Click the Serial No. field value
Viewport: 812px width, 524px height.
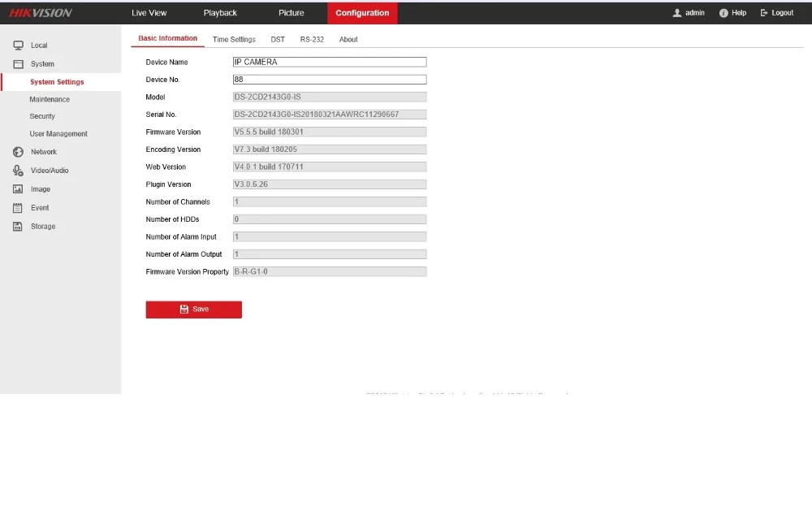(x=330, y=115)
